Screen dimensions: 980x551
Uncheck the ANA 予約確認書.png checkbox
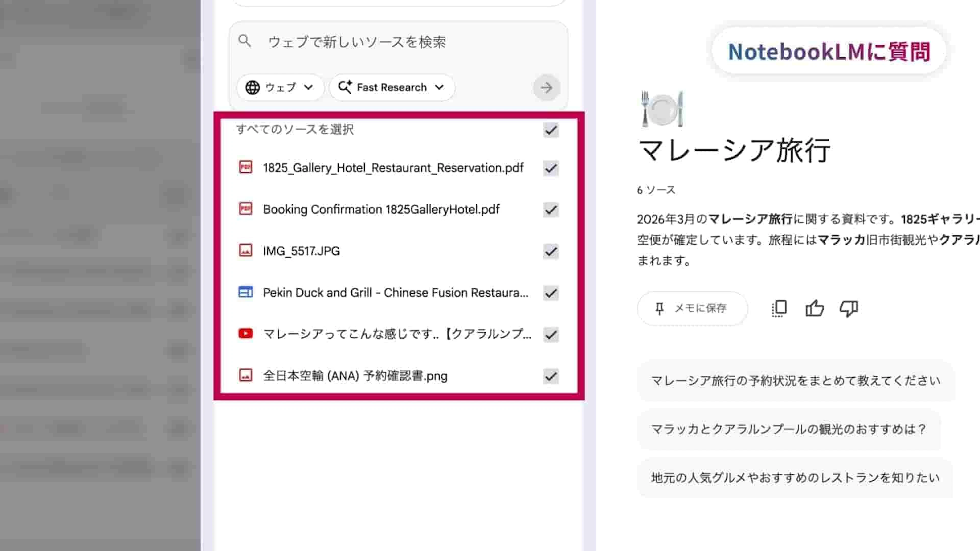(550, 376)
